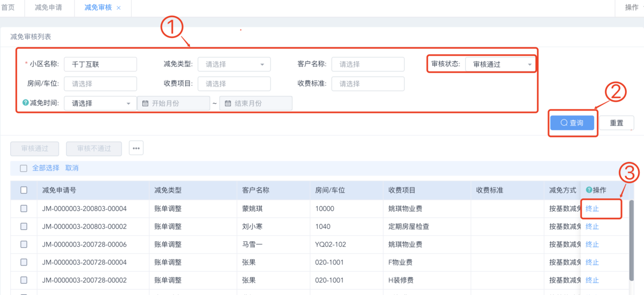Click the 收费项目 column header
This screenshot has width=644, height=295.
pos(427,190)
